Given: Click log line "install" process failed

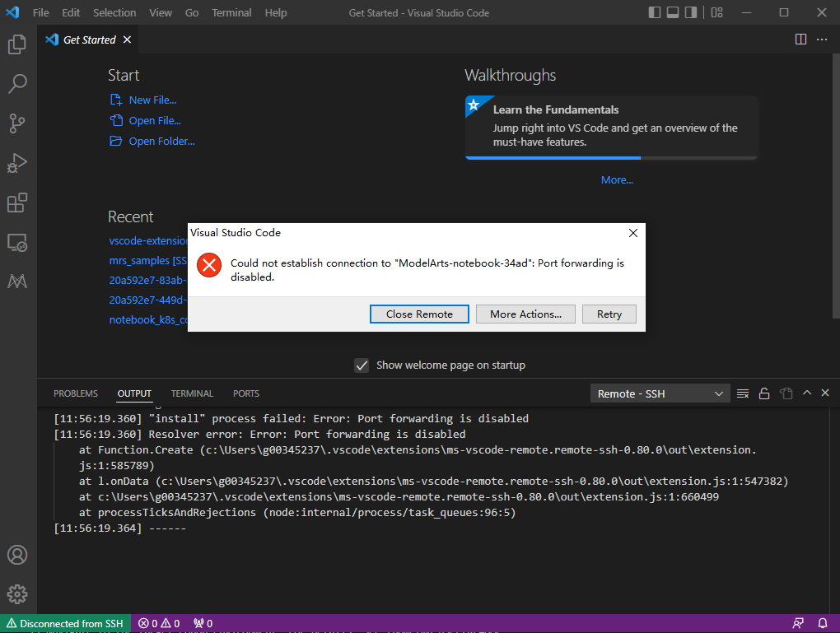Looking at the screenshot, I should tap(291, 419).
